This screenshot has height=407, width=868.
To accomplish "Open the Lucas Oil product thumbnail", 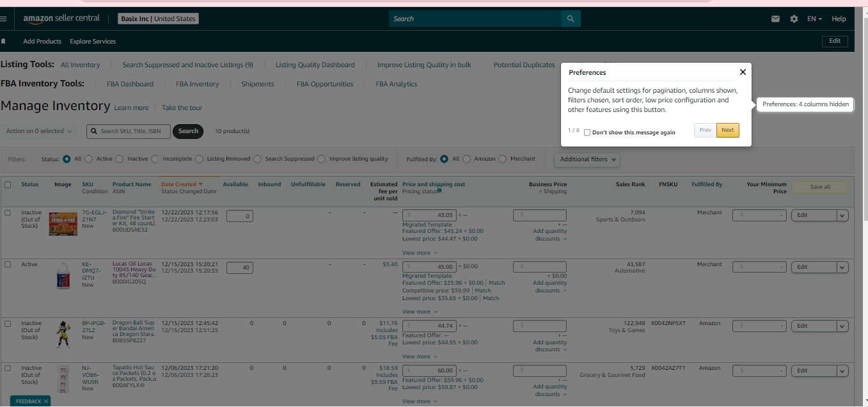I will pyautogui.click(x=63, y=276).
